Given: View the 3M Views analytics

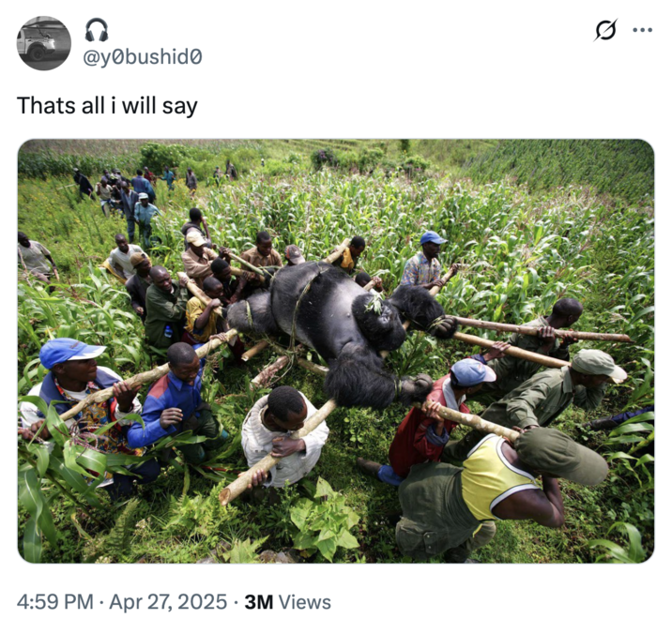Looking at the screenshot, I should (x=287, y=602).
